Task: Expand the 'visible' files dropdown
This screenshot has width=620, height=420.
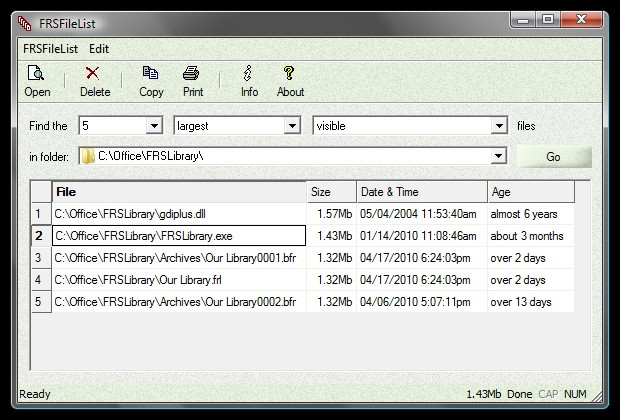Action: [499, 126]
